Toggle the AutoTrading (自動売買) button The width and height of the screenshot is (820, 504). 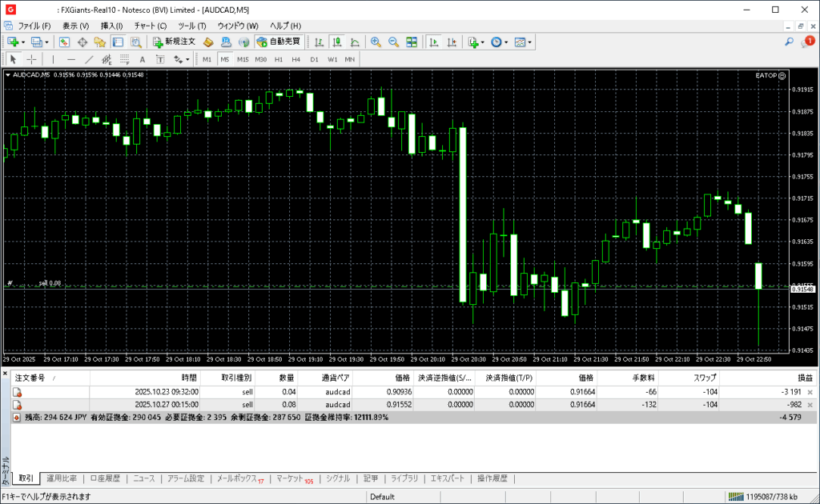[278, 42]
